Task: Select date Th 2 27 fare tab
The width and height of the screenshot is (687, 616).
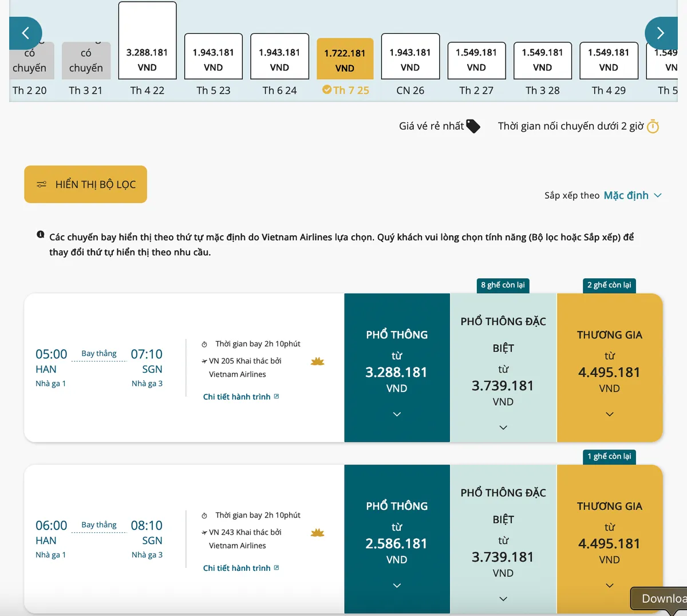Action: [476, 60]
